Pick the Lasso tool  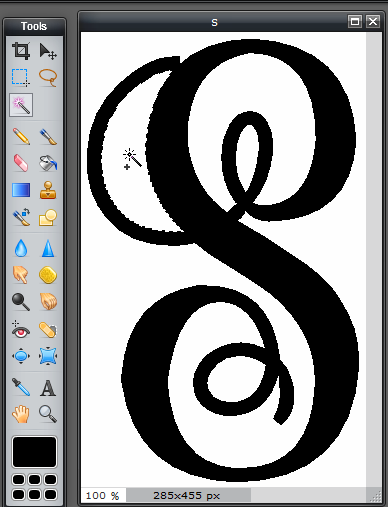[x=48, y=77]
